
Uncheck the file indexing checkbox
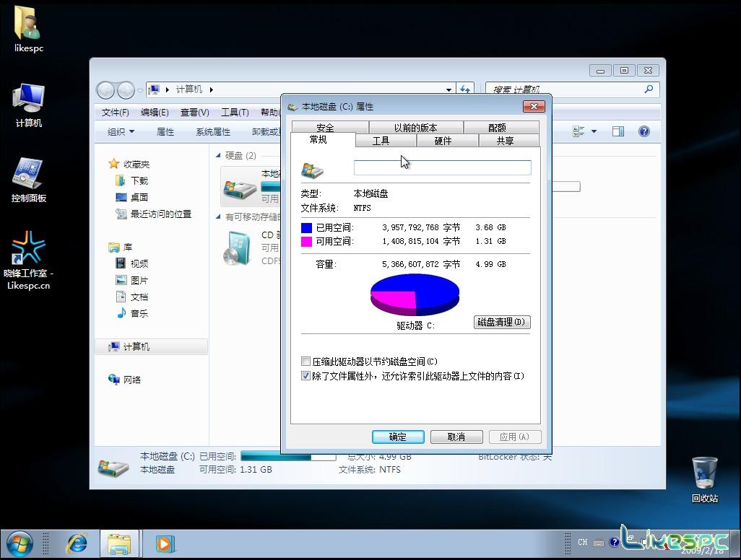[x=306, y=375]
